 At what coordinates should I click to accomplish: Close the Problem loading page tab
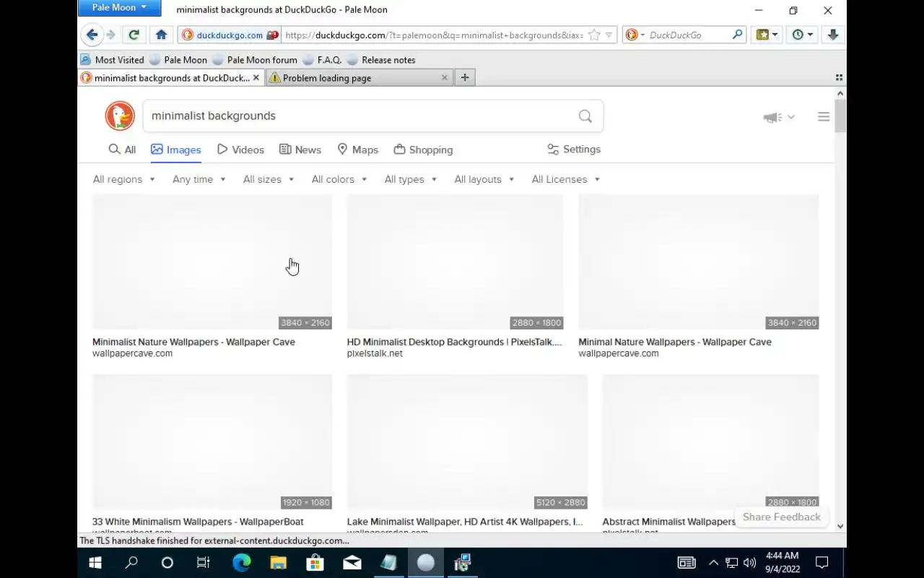point(445,77)
